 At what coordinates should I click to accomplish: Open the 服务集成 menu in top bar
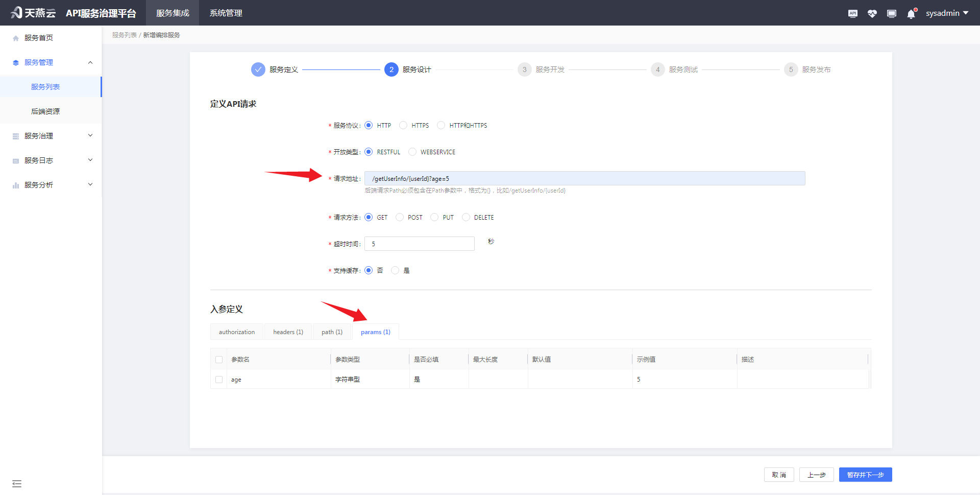pyautogui.click(x=172, y=13)
